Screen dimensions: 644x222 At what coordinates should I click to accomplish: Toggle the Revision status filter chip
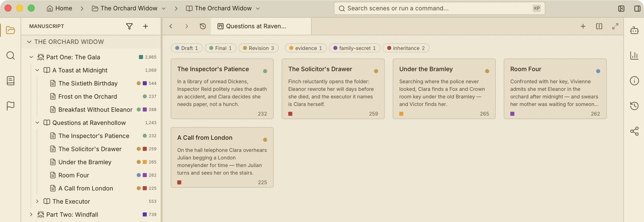pyautogui.click(x=258, y=48)
